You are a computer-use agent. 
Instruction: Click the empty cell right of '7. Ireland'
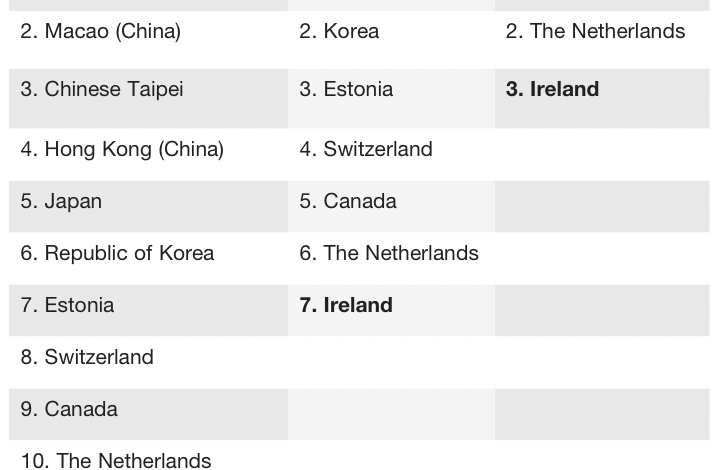[x=601, y=310]
